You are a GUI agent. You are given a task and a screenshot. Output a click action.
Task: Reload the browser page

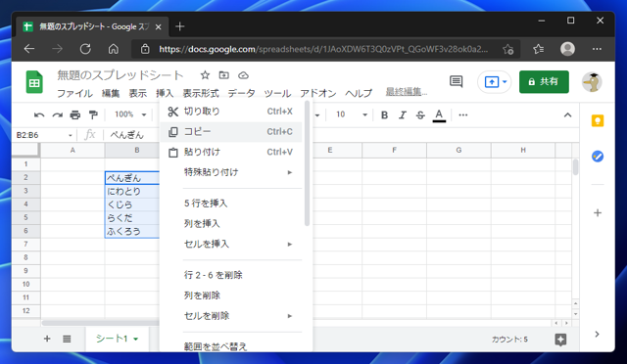pyautogui.click(x=85, y=49)
